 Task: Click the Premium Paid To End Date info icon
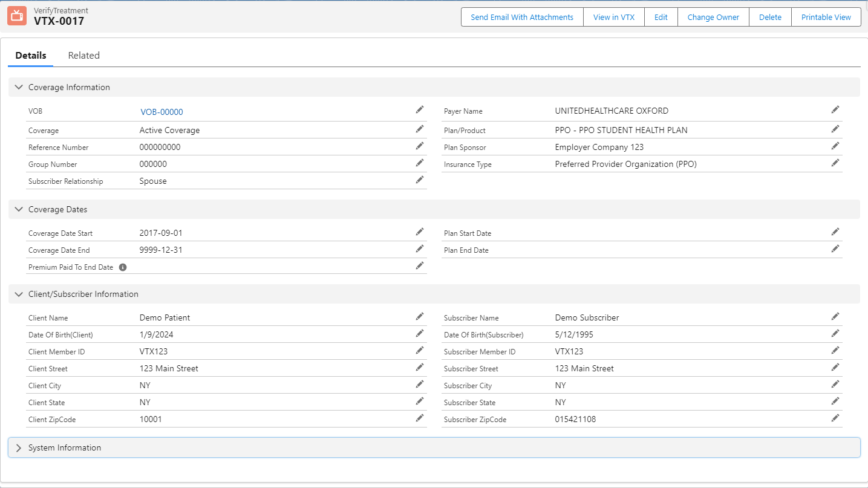(x=123, y=267)
